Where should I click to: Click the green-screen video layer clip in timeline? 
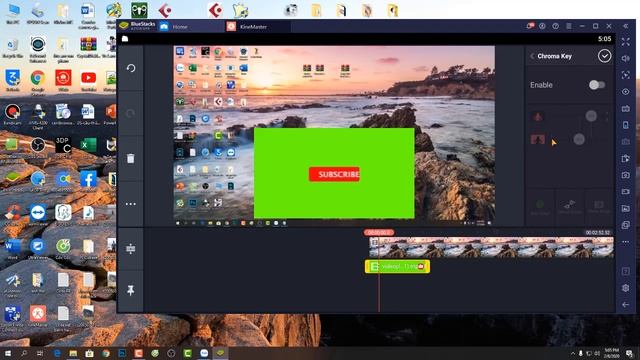(397, 267)
